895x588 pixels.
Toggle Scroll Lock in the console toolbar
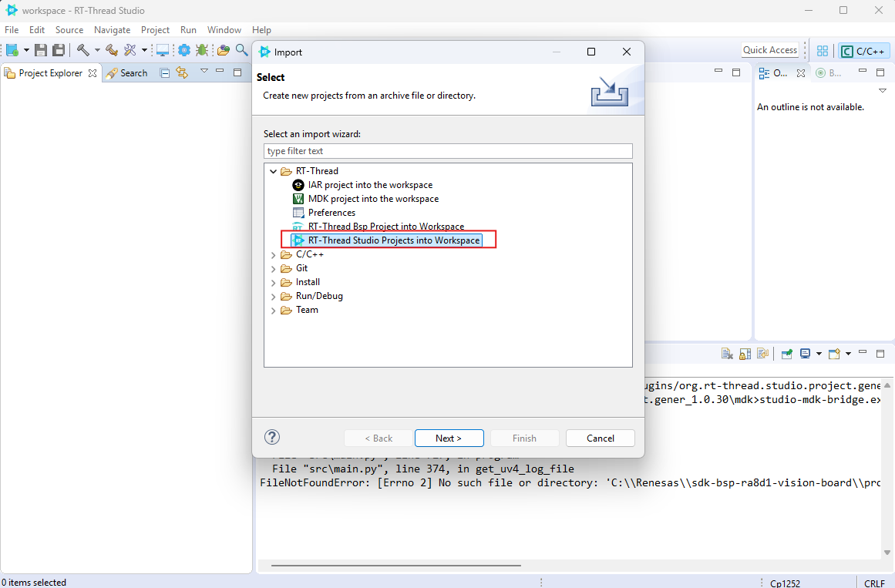click(x=745, y=354)
